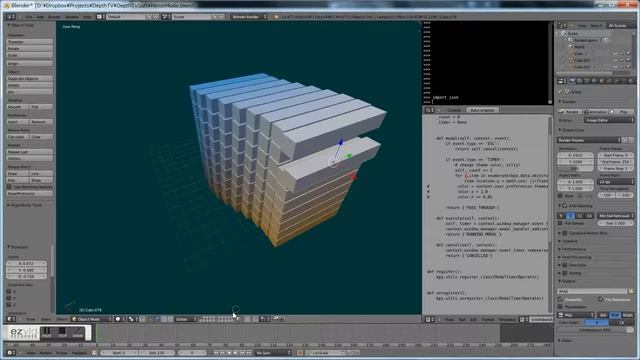Click the End frame field in timeline
The image size is (640, 360).
157,353
